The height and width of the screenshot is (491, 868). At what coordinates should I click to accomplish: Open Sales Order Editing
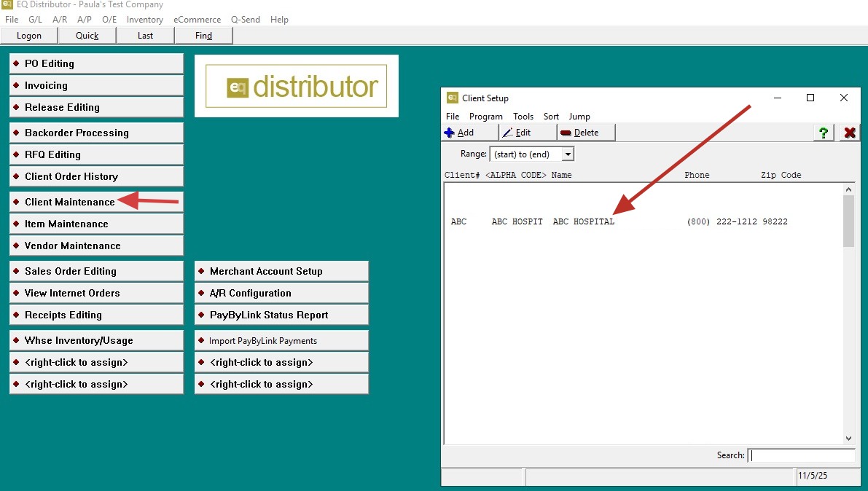coord(96,271)
